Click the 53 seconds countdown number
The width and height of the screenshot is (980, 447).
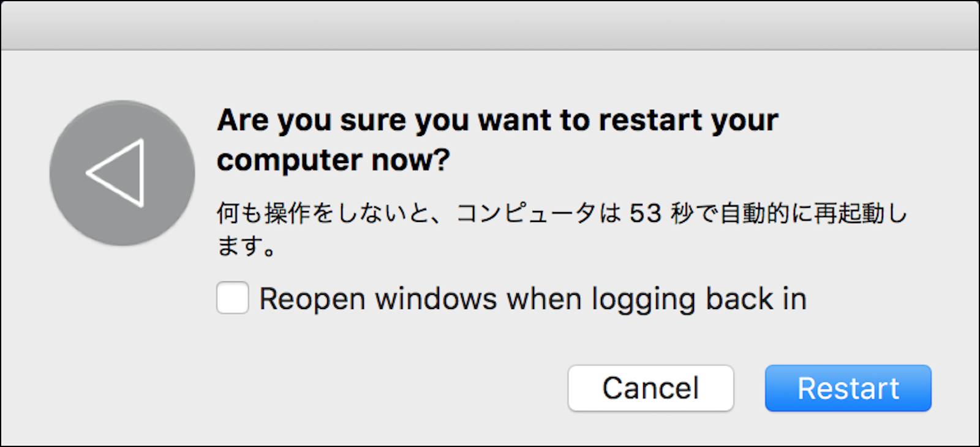pyautogui.click(x=646, y=214)
